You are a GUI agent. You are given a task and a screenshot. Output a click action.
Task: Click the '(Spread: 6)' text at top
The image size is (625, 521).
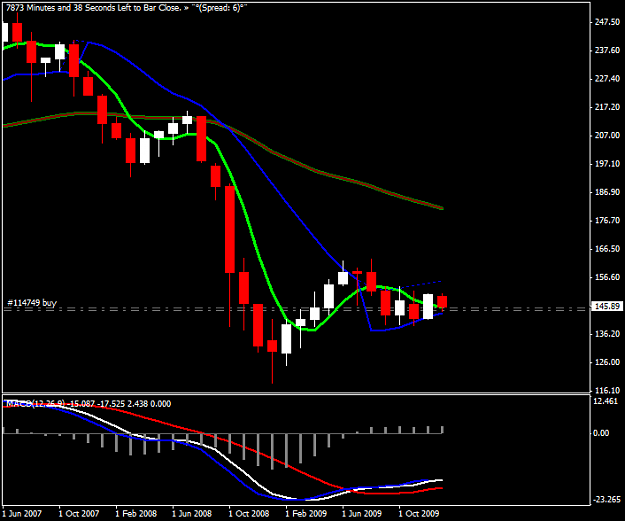point(220,8)
